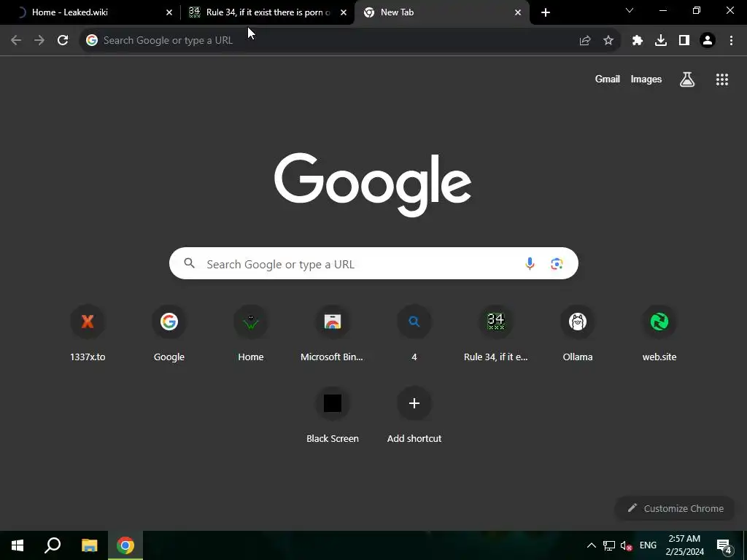Click the Add shortcut plus tile
The height and width of the screenshot is (560, 747).
point(414,416)
